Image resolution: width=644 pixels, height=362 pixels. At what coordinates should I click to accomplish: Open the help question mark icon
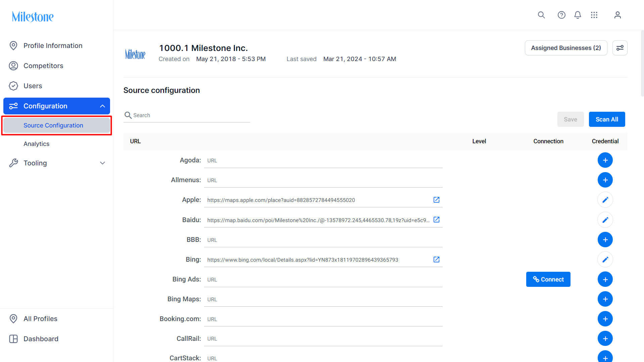click(x=561, y=15)
